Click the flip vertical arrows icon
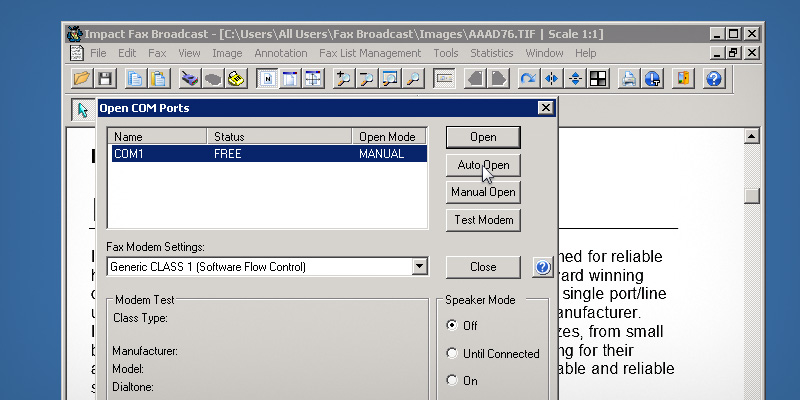Viewport: 800px width, 400px height. click(x=575, y=78)
